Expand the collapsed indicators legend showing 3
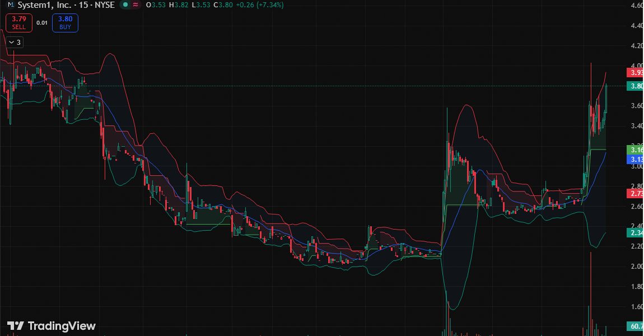The width and height of the screenshot is (644, 336). click(15, 43)
